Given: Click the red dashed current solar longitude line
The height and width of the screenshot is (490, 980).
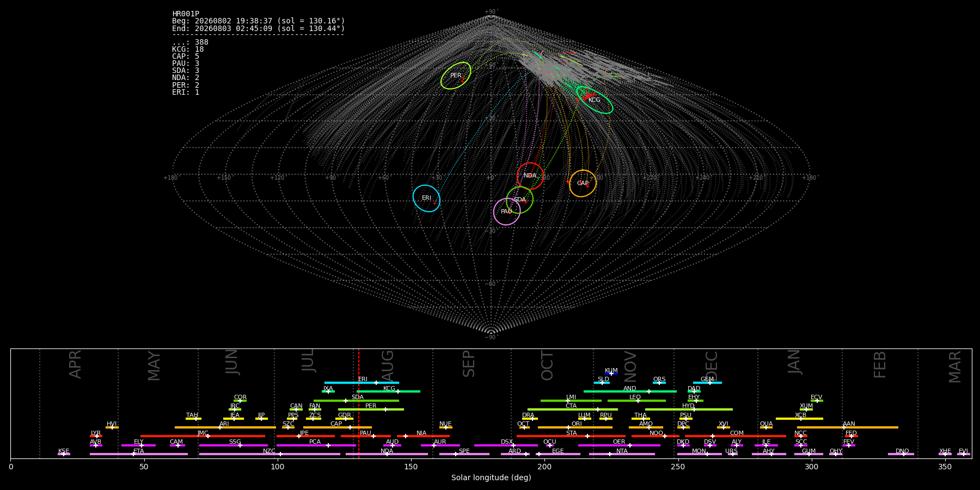Looking at the screenshot, I should point(358,403).
